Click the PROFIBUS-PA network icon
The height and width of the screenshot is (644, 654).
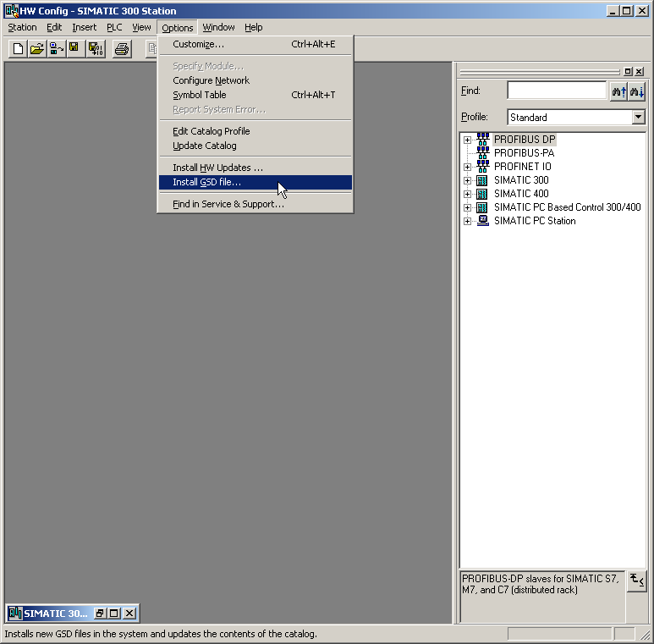(x=482, y=152)
